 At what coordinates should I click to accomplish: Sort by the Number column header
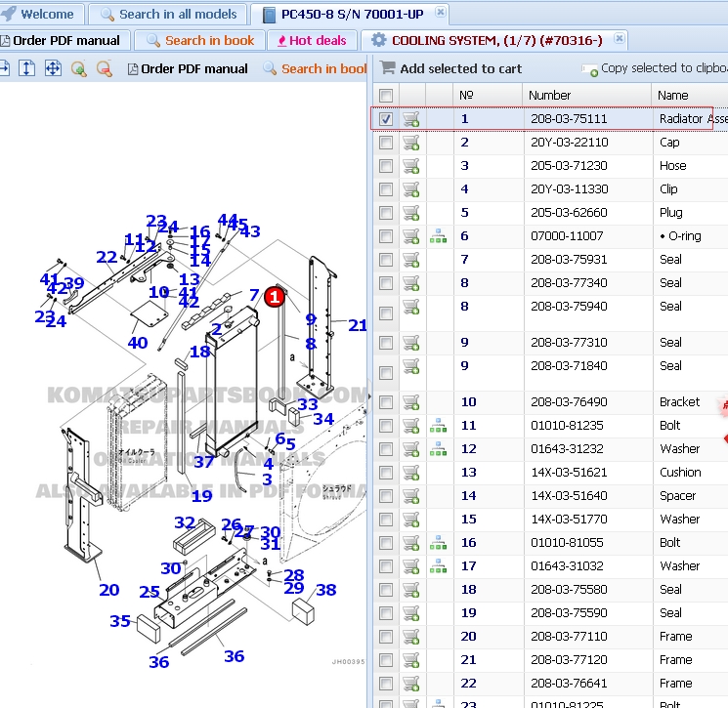(x=587, y=96)
